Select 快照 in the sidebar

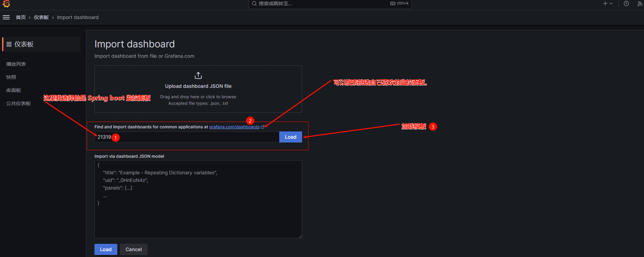(11, 77)
